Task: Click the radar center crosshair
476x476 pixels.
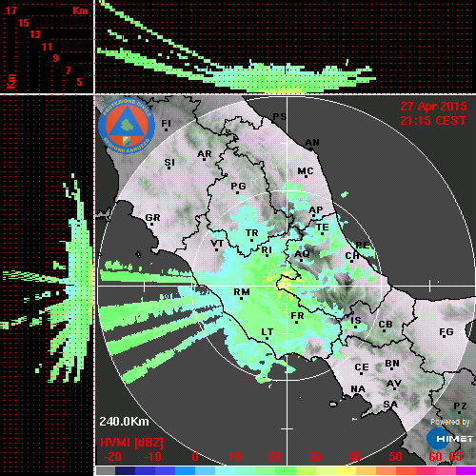Action: pos(288,286)
